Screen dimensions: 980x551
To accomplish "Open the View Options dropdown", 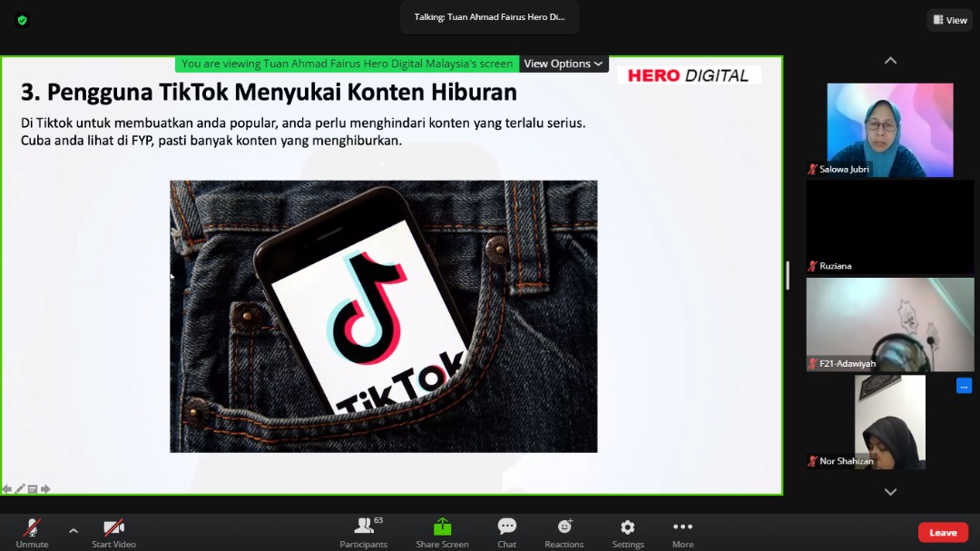I will point(563,64).
